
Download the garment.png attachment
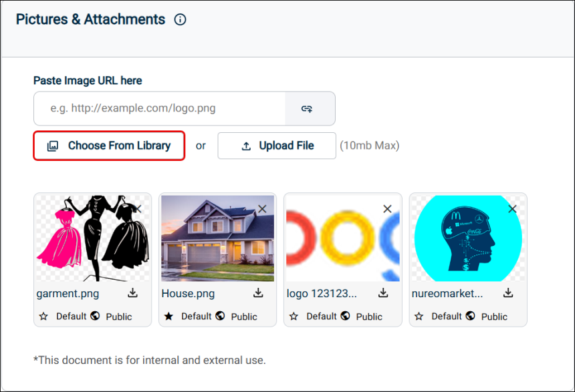[132, 293]
